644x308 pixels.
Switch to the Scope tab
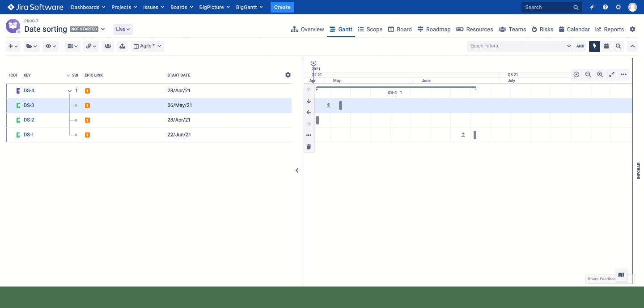370,29
